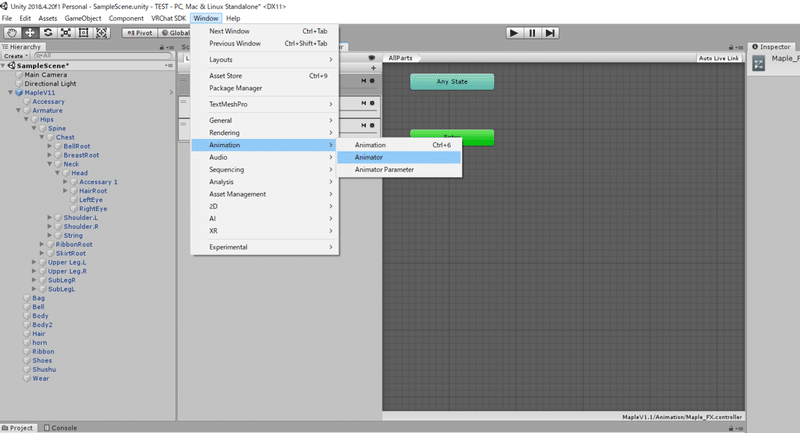Collapse the Hips node
Viewport: 800px width, 433px height.
click(x=27, y=119)
